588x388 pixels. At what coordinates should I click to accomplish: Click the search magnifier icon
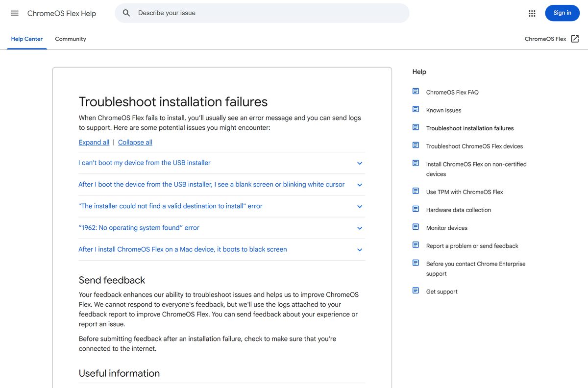126,13
